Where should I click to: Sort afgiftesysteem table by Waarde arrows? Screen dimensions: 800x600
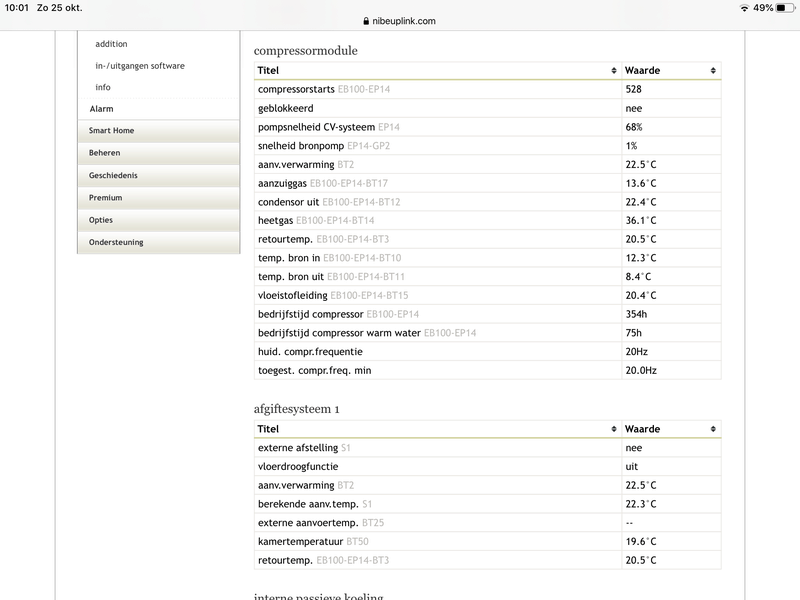tap(713, 429)
